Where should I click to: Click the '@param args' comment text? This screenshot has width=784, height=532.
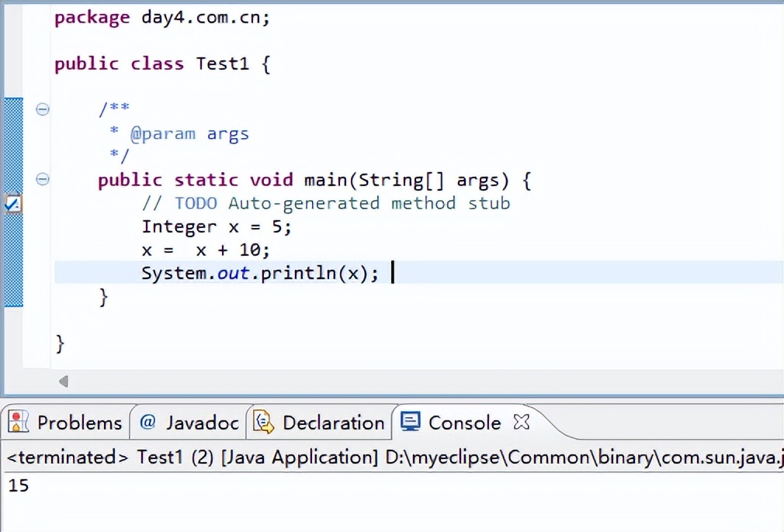click(189, 134)
